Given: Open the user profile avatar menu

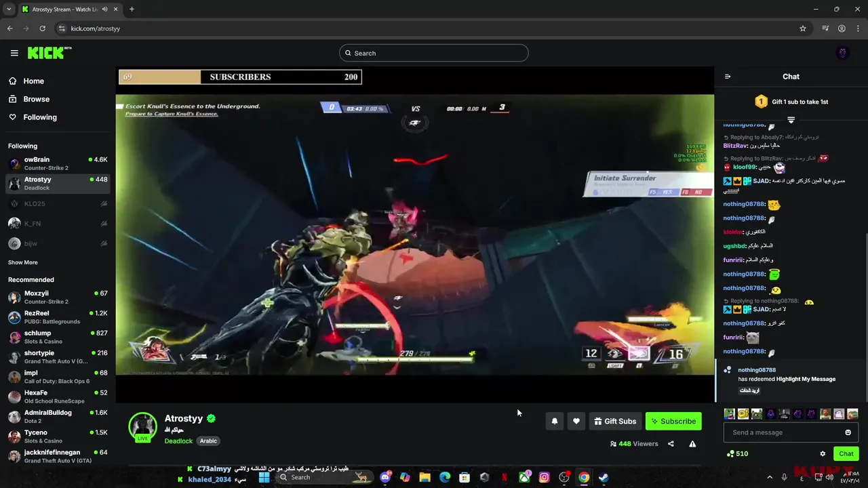Looking at the screenshot, I should click(843, 53).
